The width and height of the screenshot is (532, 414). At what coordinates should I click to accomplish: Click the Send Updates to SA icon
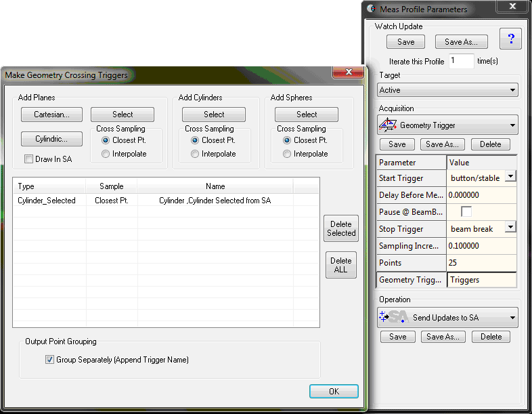[x=393, y=317]
